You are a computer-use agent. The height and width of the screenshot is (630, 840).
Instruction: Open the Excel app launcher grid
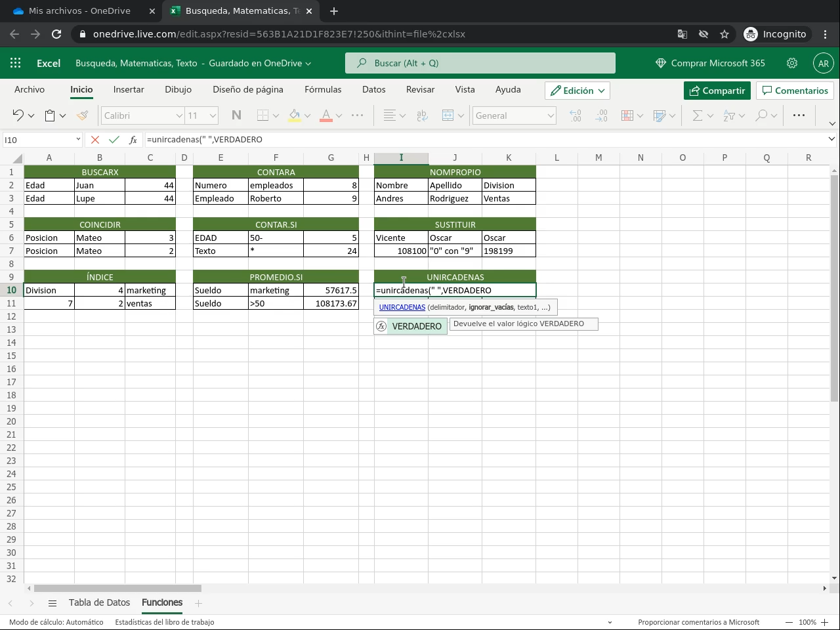click(x=16, y=63)
